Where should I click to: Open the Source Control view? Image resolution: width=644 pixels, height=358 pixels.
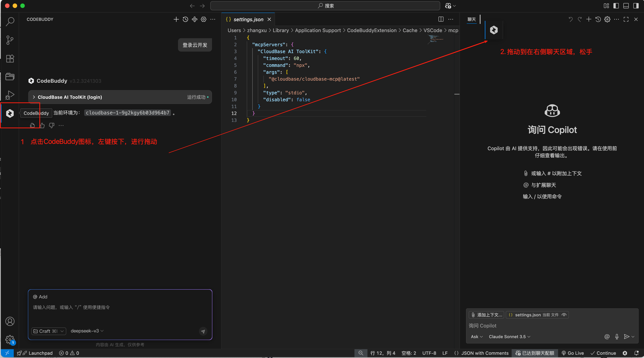pyautogui.click(x=10, y=40)
